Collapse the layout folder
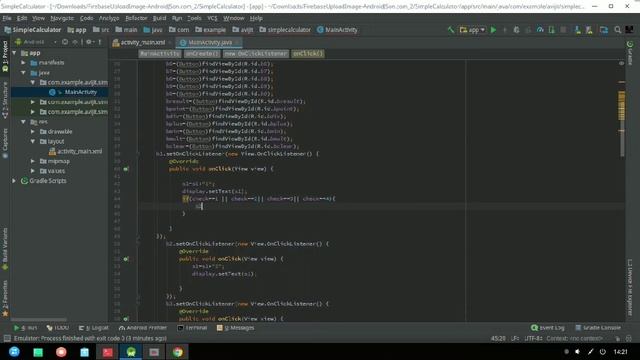640x360 pixels. [33, 141]
